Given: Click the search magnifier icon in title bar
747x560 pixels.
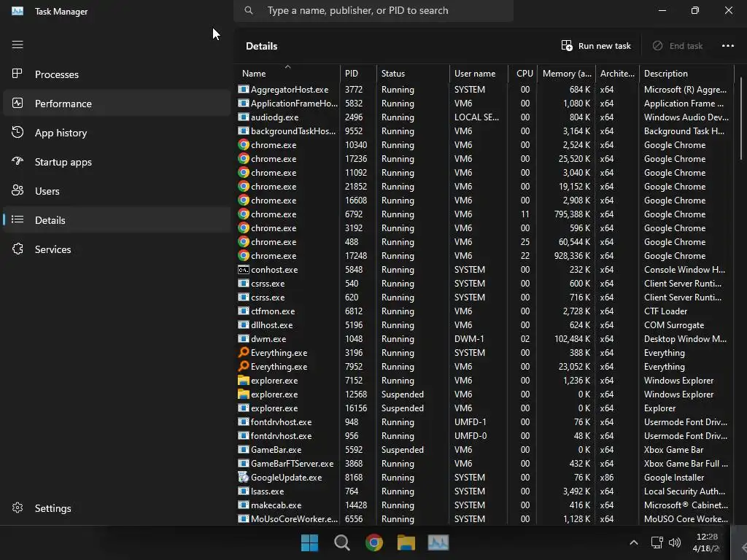Looking at the screenshot, I should coord(249,10).
